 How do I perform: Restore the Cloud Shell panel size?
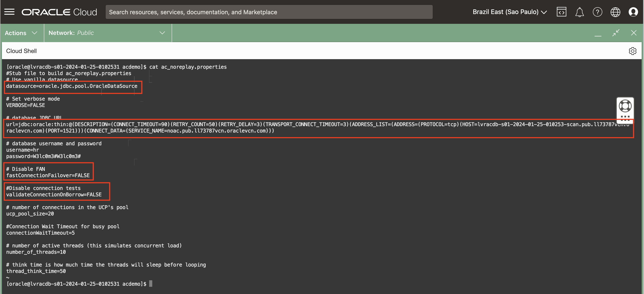(x=616, y=33)
